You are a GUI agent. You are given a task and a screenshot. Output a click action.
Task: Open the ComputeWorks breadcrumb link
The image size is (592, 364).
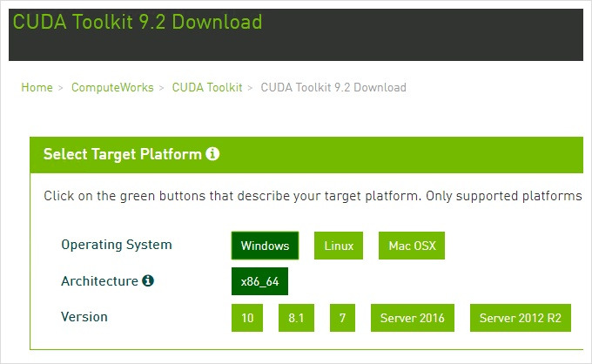112,87
